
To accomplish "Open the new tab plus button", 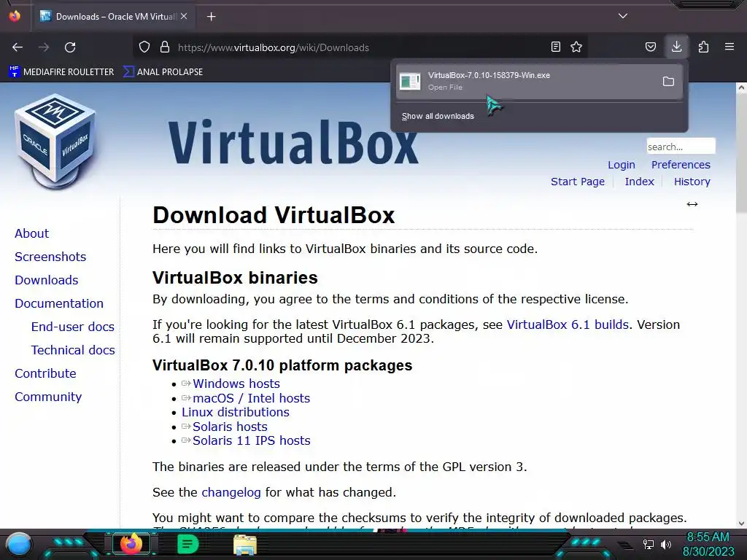I will [x=211, y=17].
